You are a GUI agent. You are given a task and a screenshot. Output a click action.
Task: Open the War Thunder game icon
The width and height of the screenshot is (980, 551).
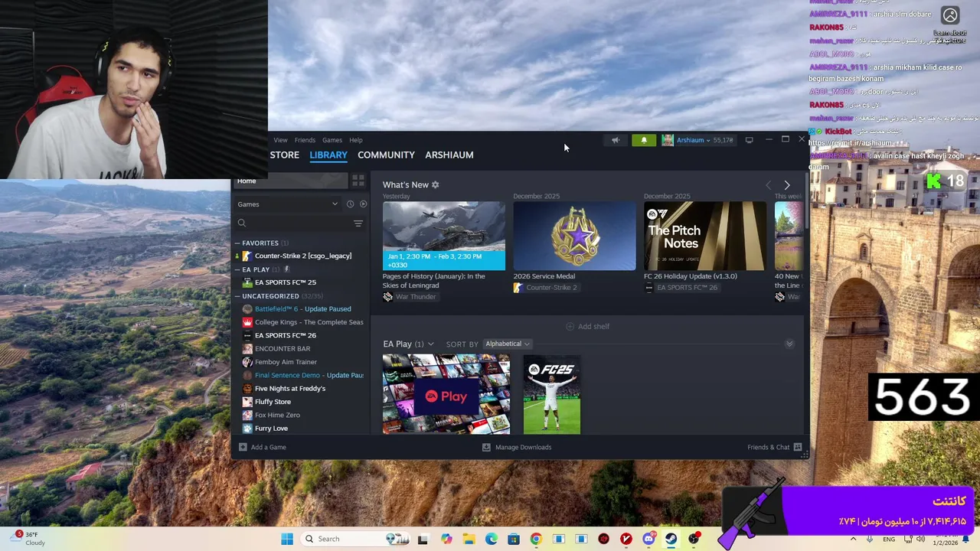(x=388, y=297)
